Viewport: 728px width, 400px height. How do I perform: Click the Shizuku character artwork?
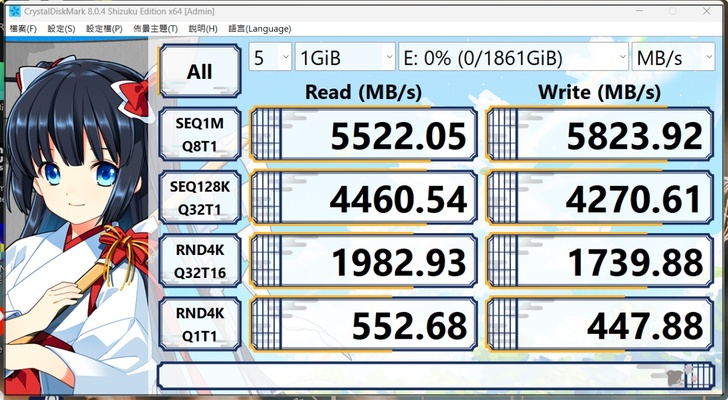78,223
